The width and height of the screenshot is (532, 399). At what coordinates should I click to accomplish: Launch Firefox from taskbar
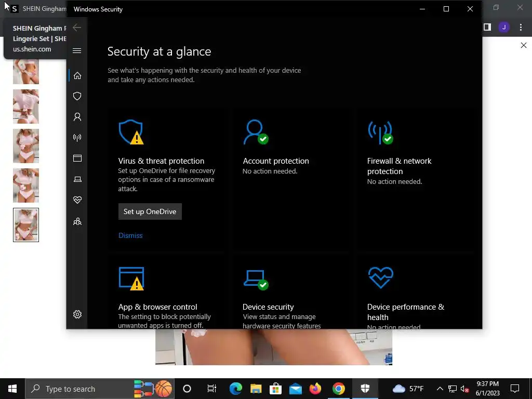click(x=315, y=389)
